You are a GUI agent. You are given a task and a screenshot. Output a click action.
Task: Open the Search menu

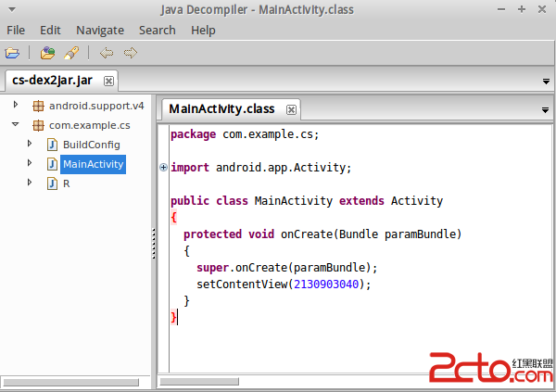(x=158, y=31)
